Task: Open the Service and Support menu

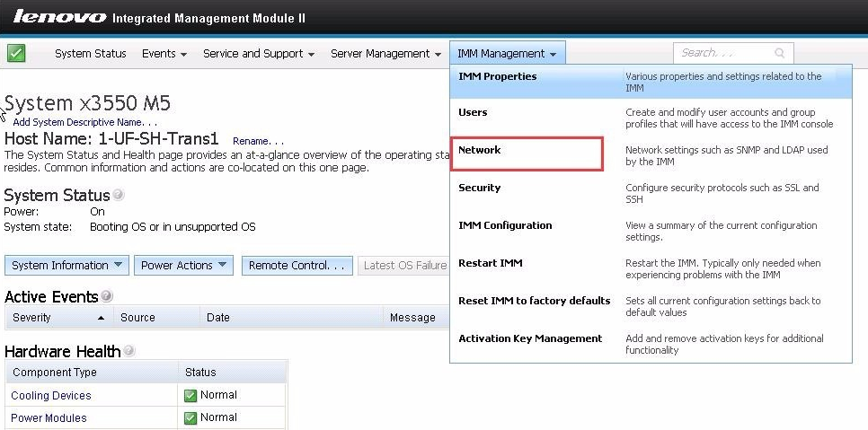Action: point(259,54)
